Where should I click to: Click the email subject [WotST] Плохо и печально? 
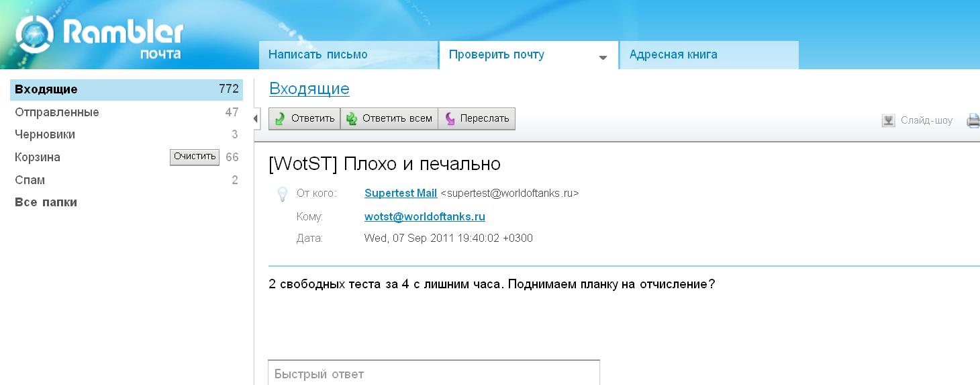[385, 164]
